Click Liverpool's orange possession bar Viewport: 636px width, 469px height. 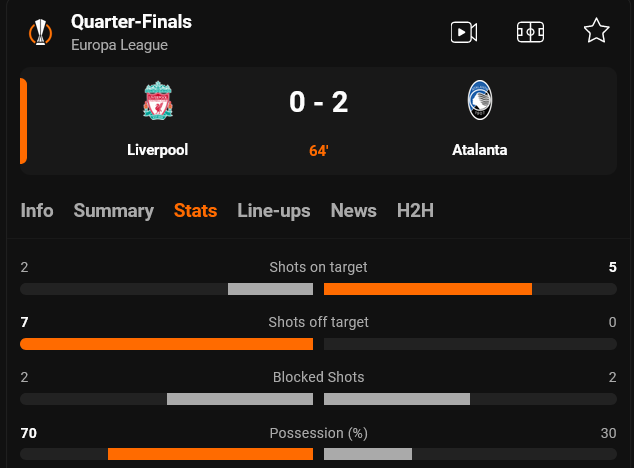[x=210, y=454]
